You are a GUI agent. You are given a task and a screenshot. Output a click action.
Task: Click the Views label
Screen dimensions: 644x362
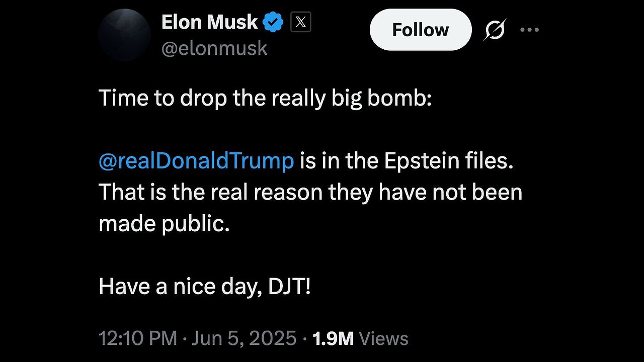(x=383, y=338)
